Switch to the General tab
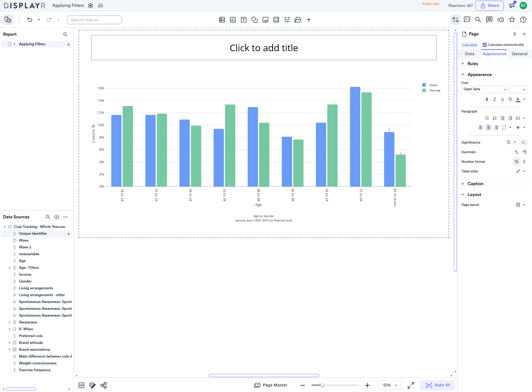The width and height of the screenshot is (532, 392). point(519,54)
